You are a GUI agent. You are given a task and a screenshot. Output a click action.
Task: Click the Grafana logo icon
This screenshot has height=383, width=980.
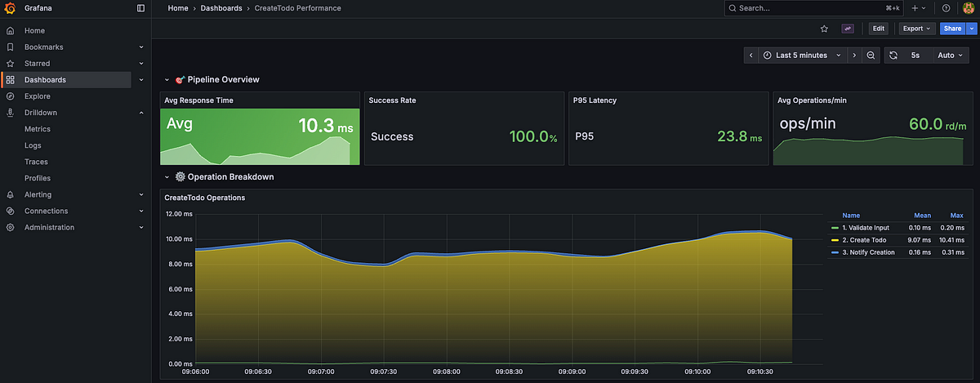[10, 8]
